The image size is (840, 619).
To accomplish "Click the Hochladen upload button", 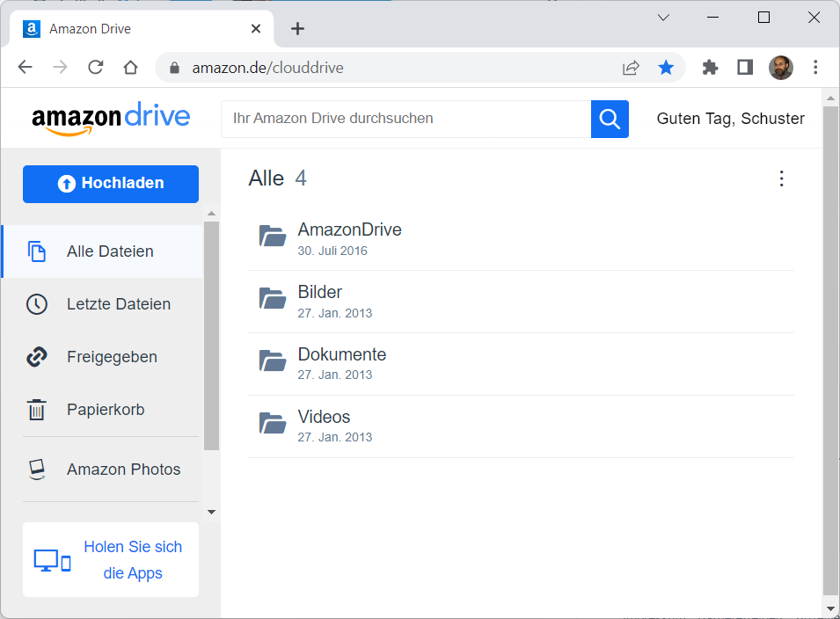I will (111, 184).
